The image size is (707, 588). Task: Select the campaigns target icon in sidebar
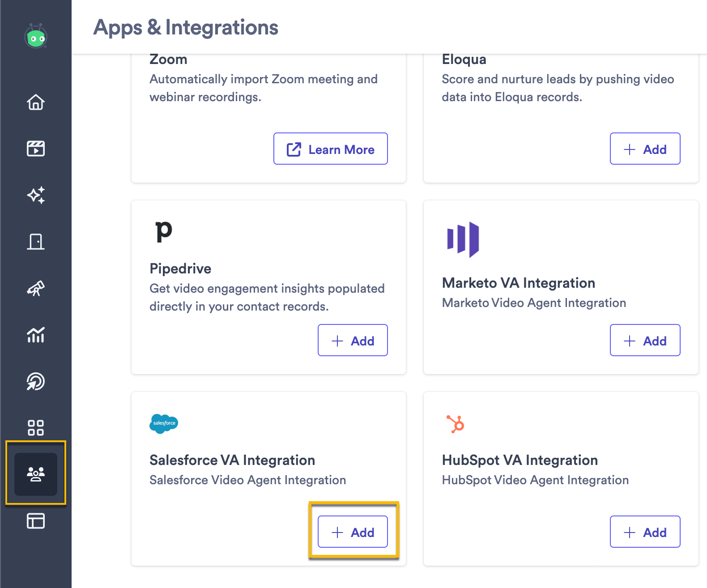coord(36,381)
